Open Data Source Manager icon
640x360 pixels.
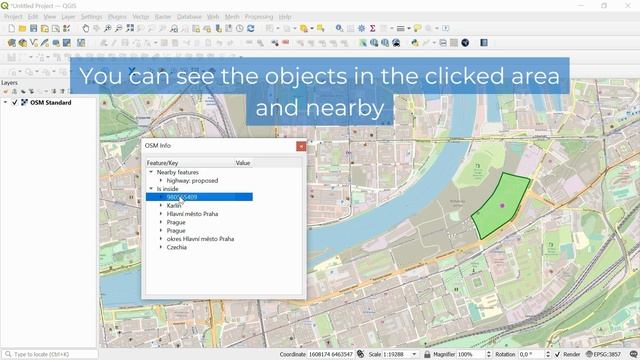[x=11, y=43]
